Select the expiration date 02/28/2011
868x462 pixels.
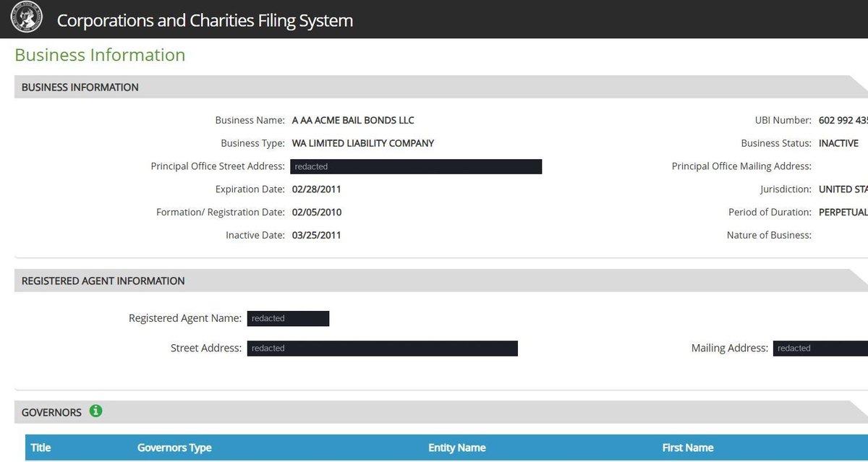point(317,189)
